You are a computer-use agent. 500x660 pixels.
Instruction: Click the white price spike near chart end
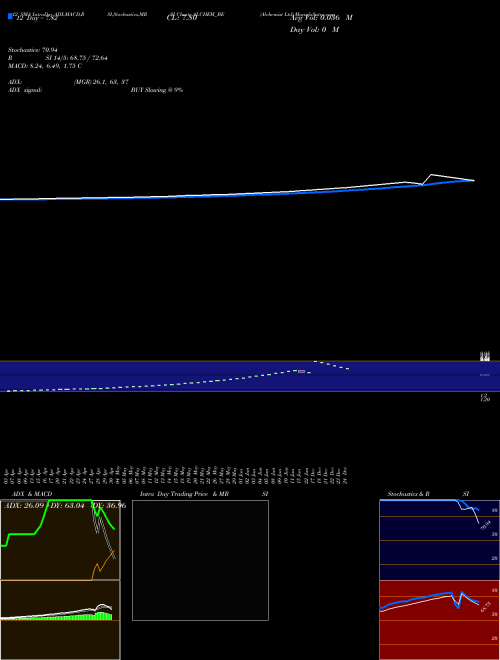432,175
